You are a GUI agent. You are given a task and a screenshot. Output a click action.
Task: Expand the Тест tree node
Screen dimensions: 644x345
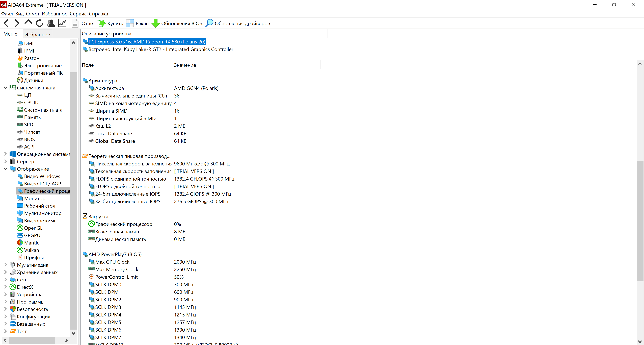pos(6,331)
